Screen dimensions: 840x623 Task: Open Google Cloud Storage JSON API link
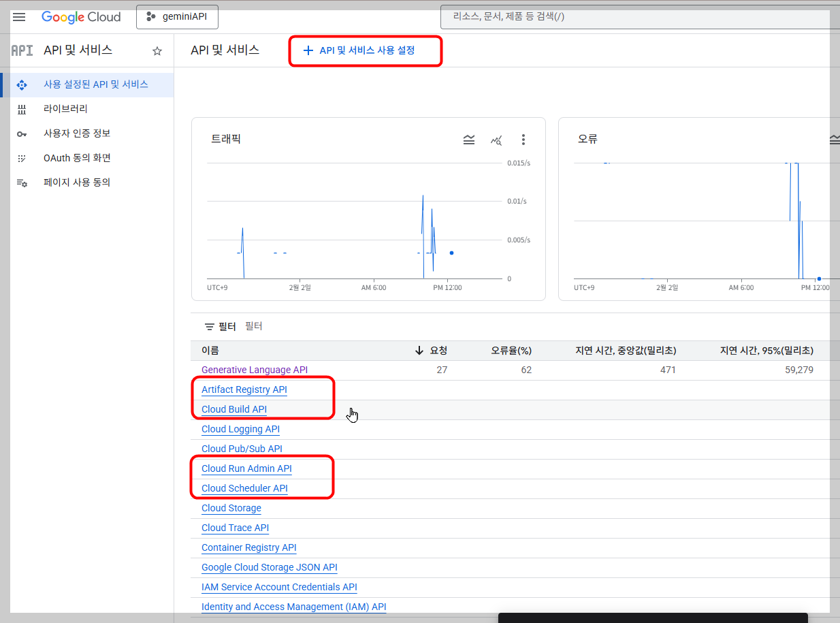tap(270, 567)
